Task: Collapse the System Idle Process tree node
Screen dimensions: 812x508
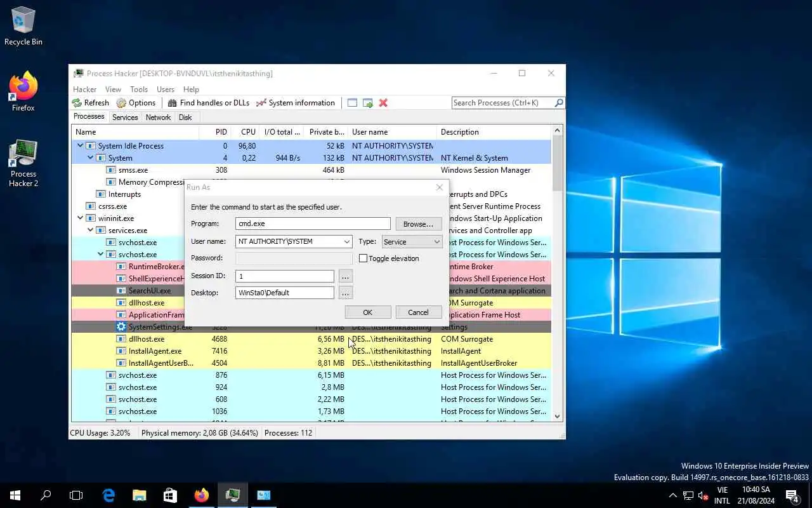Action: click(80, 145)
